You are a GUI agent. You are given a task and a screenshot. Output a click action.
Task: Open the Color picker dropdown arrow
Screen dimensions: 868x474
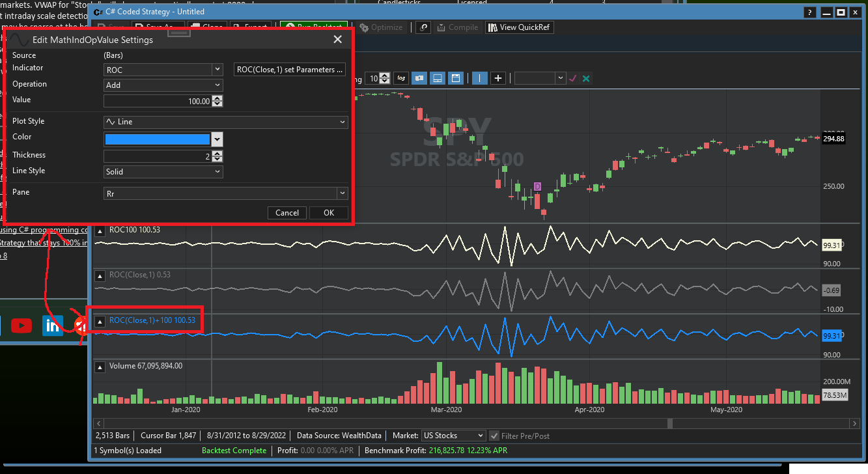click(217, 139)
